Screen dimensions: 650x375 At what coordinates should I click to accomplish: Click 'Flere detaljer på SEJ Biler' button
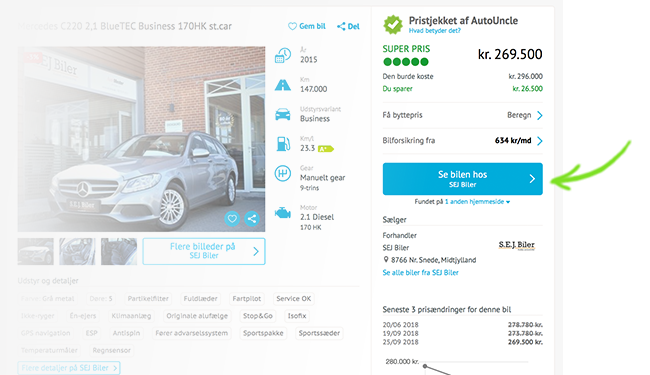tap(69, 368)
